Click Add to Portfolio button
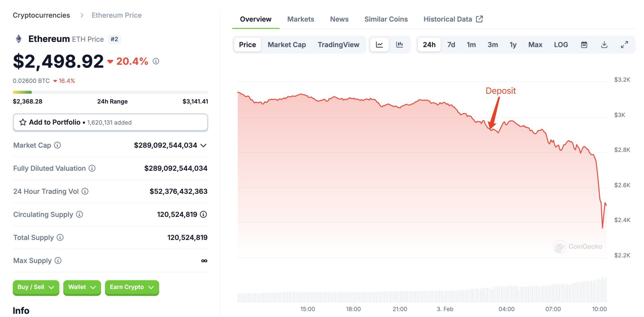 [110, 122]
